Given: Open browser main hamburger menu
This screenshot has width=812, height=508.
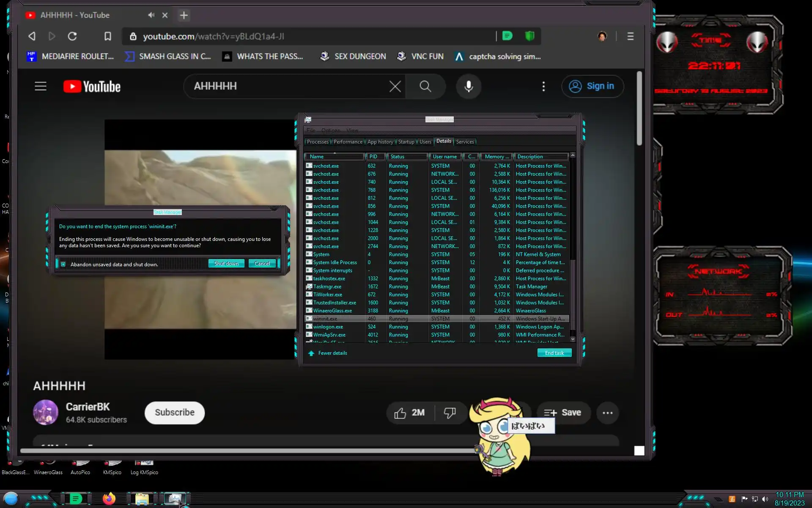Looking at the screenshot, I should 630,36.
